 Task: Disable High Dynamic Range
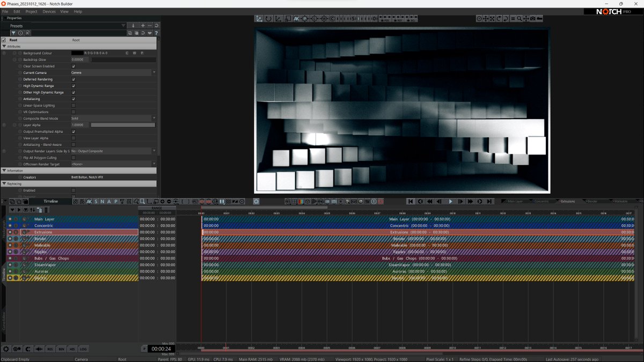coord(74,85)
